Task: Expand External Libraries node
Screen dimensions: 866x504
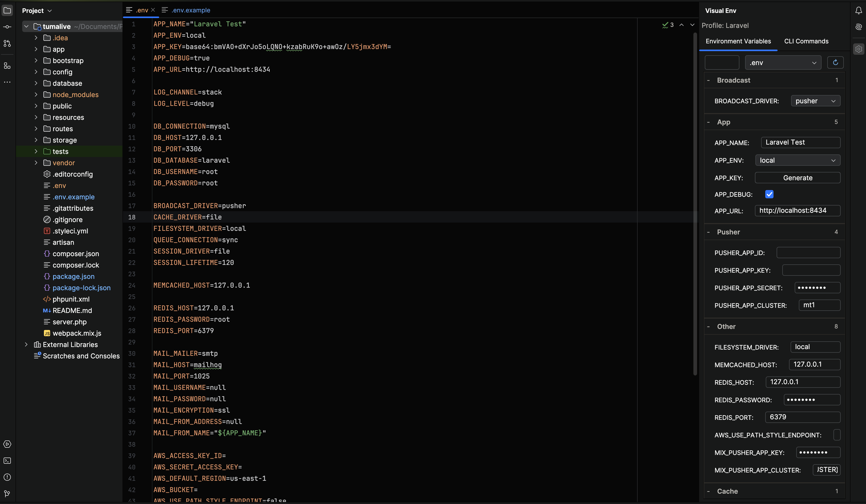Action: point(26,345)
